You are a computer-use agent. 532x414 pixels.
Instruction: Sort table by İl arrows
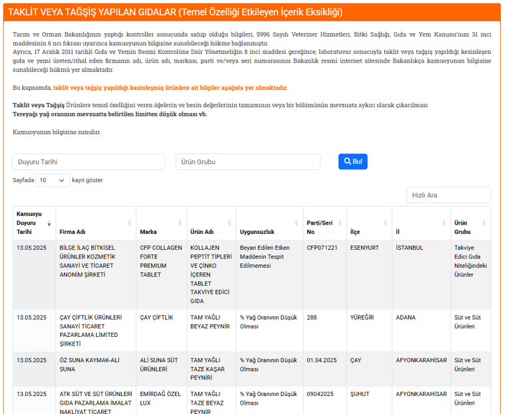444,223
